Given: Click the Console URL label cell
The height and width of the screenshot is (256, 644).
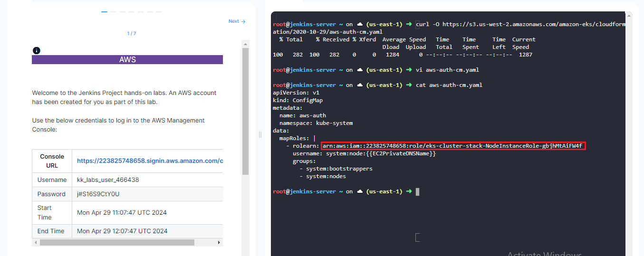Looking at the screenshot, I should [x=52, y=161].
